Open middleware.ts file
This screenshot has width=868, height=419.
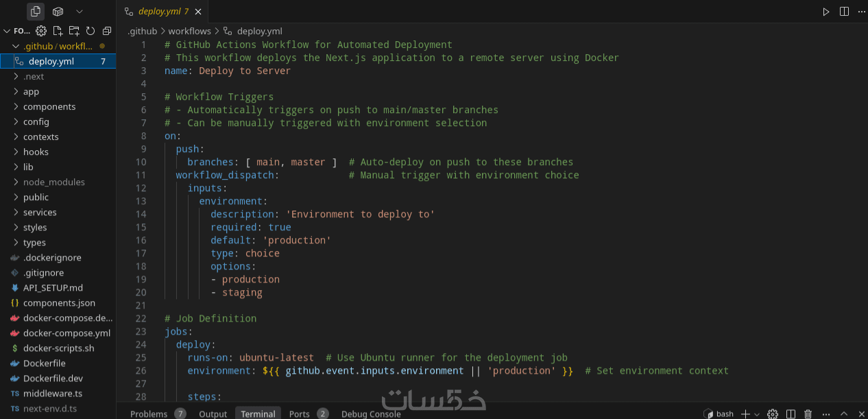[52, 394]
